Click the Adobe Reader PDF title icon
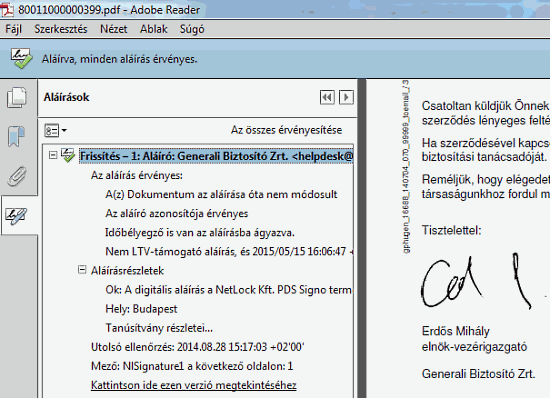The width and height of the screenshot is (550, 398). click(x=7, y=9)
